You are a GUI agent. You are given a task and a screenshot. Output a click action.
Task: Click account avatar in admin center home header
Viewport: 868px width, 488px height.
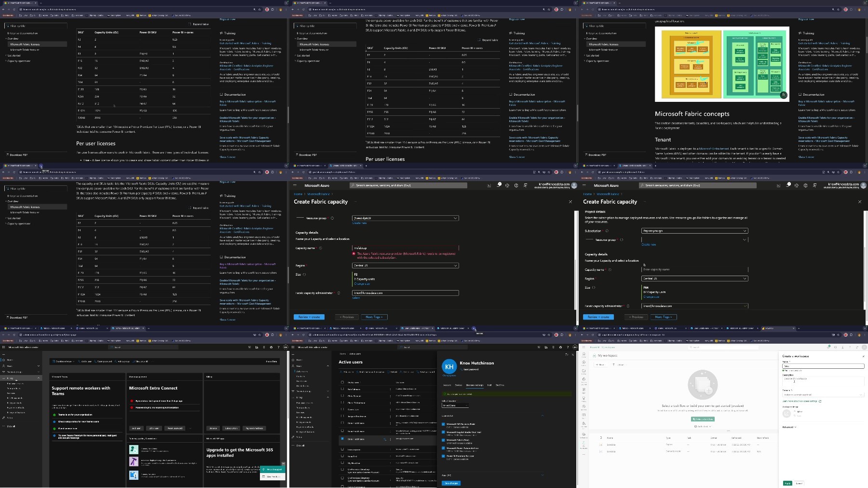(x=285, y=347)
